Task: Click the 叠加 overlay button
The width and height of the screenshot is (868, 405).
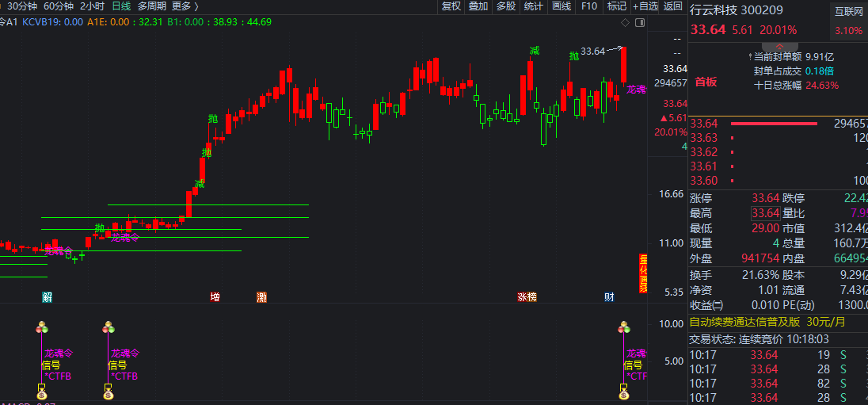Action: [478, 6]
